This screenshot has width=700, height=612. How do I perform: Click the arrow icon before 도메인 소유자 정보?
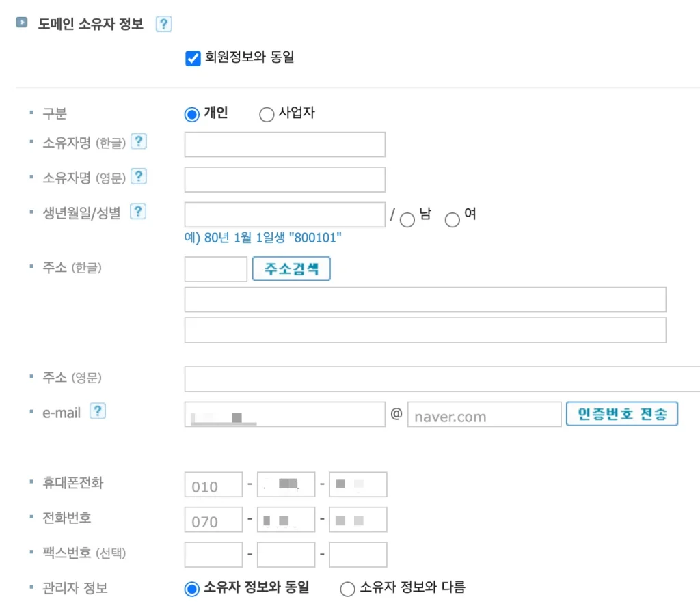[22, 23]
